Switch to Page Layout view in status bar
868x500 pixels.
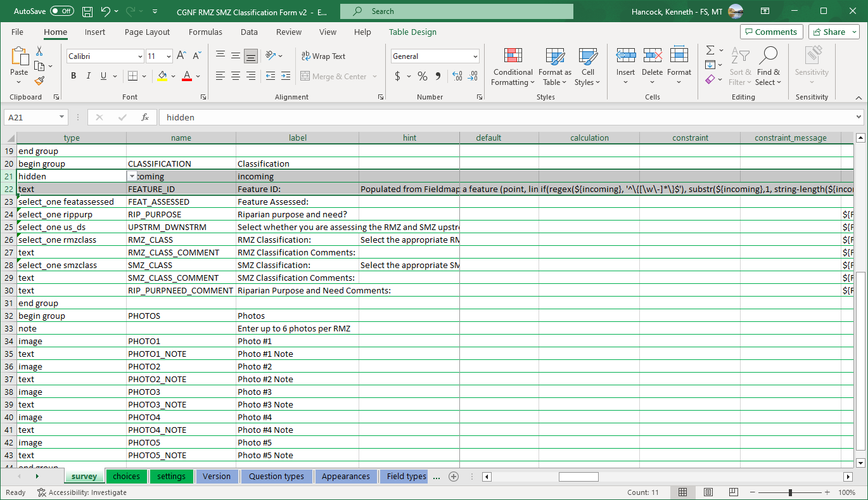coord(708,492)
